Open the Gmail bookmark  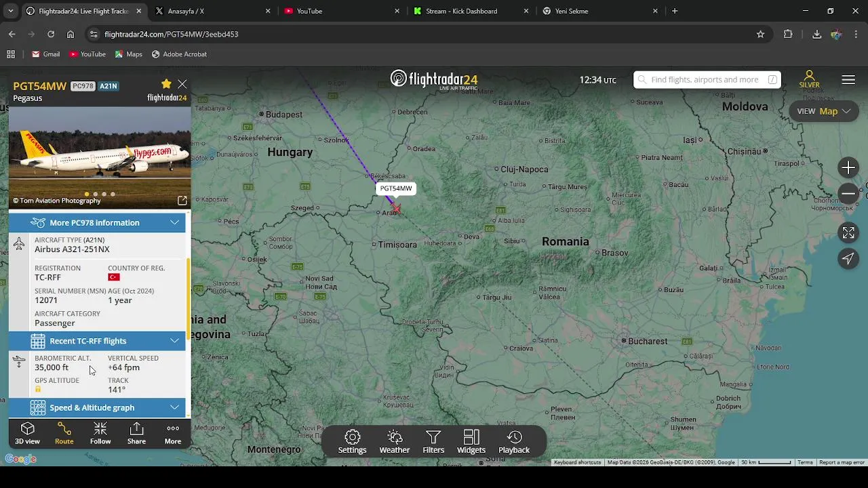click(x=45, y=54)
